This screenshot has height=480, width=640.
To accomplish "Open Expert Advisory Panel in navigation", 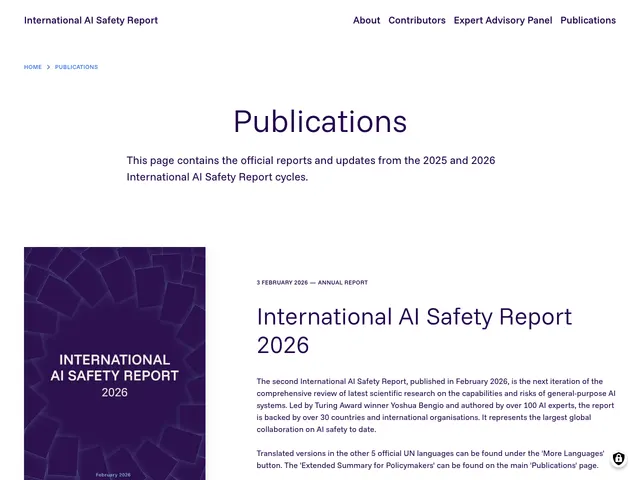I will click(503, 20).
